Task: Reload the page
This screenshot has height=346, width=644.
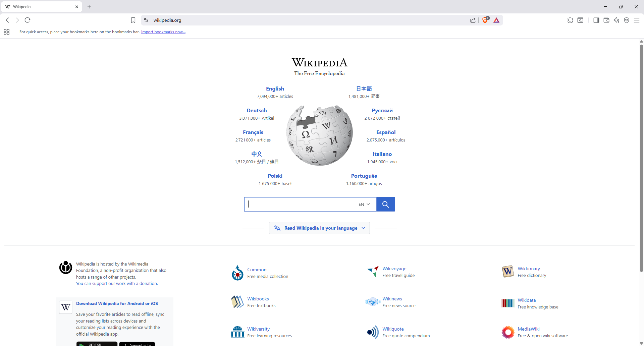Action: 28,20
